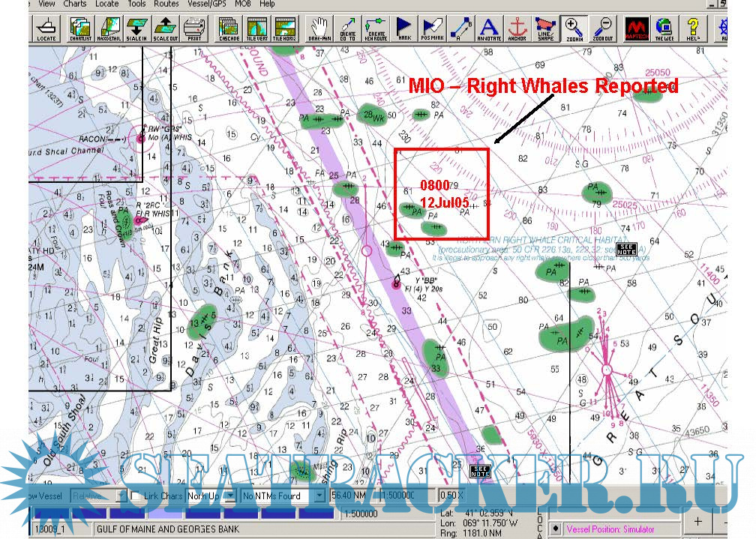Select the Drag-Pan hand tool

[320, 28]
